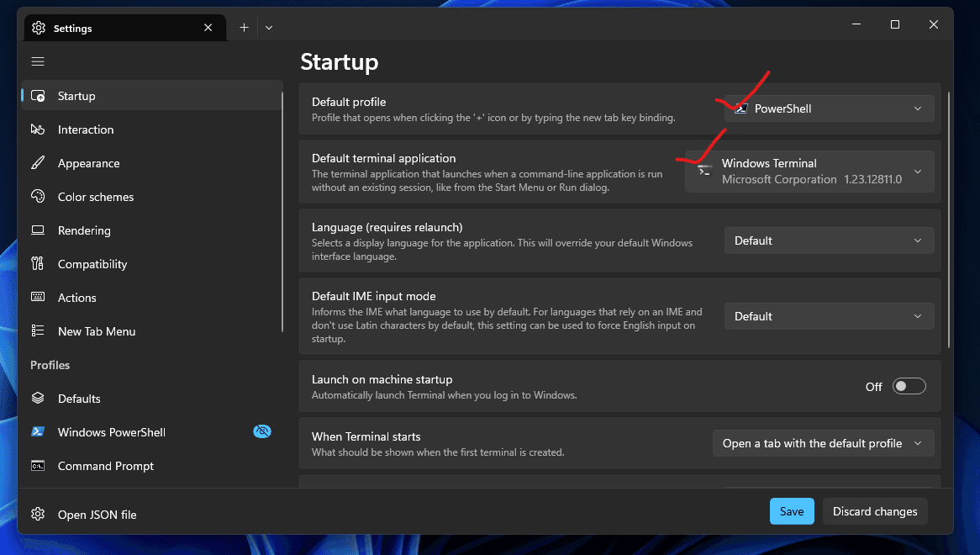The image size is (980, 555).
Task: Click the Default terminal application title
Action: click(x=384, y=158)
